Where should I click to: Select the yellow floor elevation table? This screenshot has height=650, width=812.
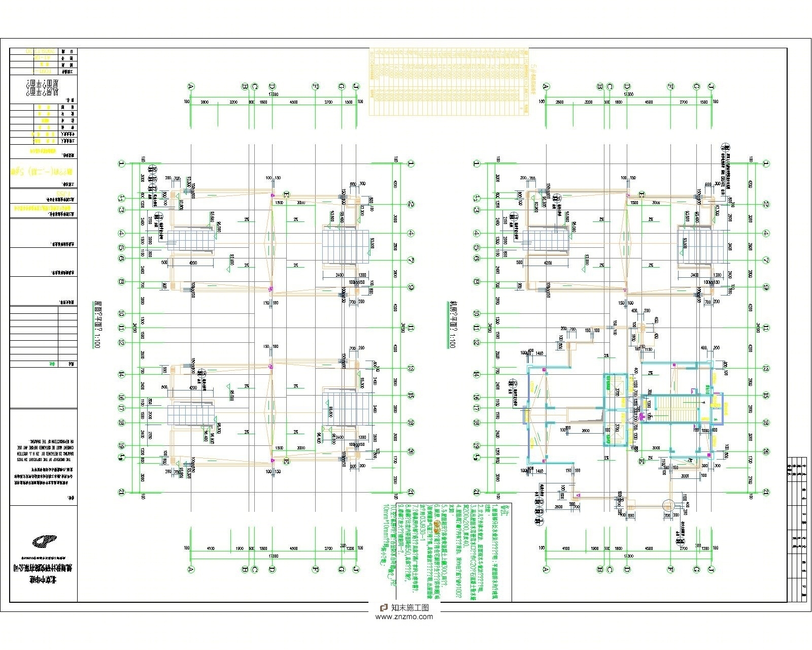point(450,82)
